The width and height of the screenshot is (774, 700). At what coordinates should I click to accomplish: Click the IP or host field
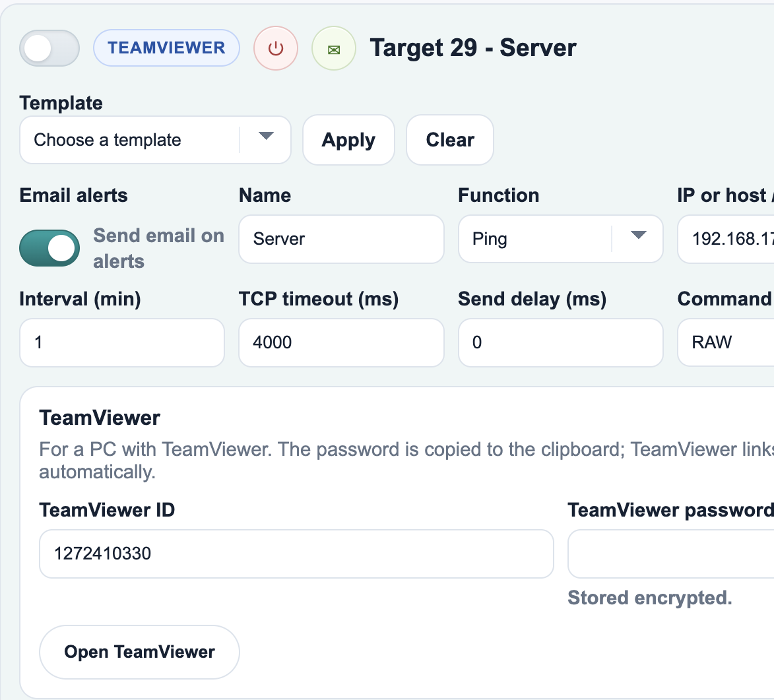726,239
